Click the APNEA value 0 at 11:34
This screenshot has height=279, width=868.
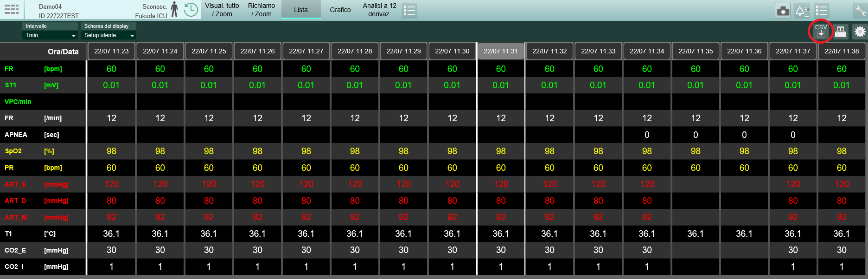click(647, 135)
